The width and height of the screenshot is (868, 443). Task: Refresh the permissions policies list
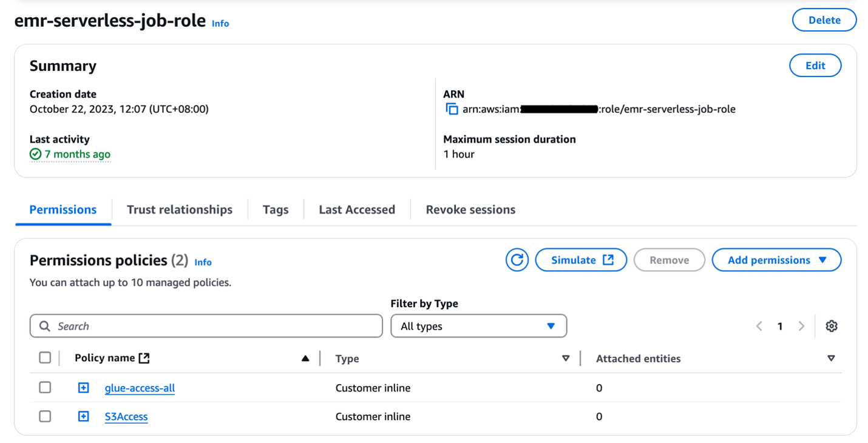tap(517, 260)
